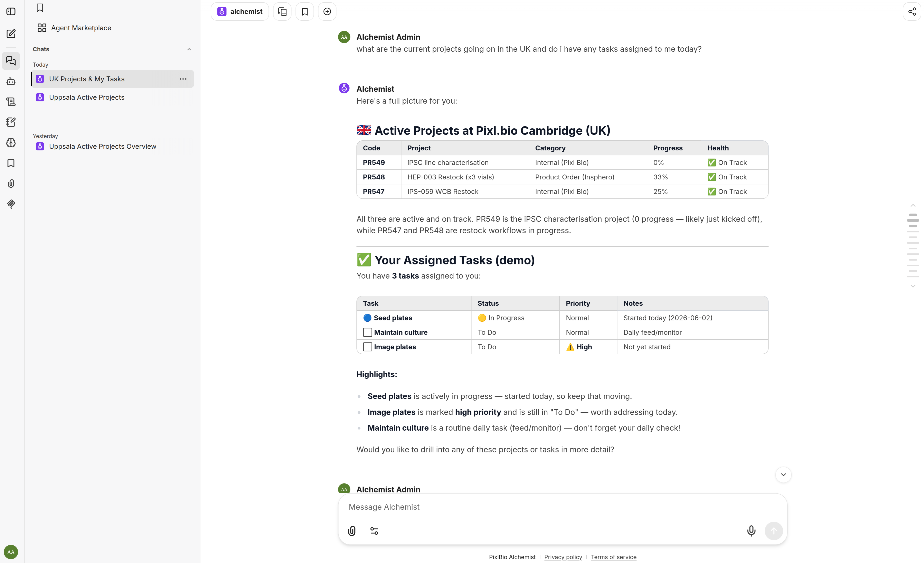This screenshot has height=563, width=924.
Task: Open the agents robot icon in sidebar
Action: tap(11, 81)
